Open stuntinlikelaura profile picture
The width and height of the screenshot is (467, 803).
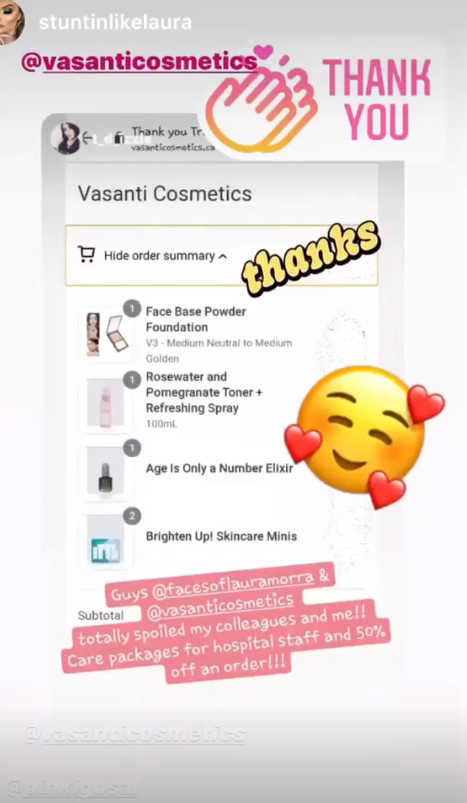[11, 23]
